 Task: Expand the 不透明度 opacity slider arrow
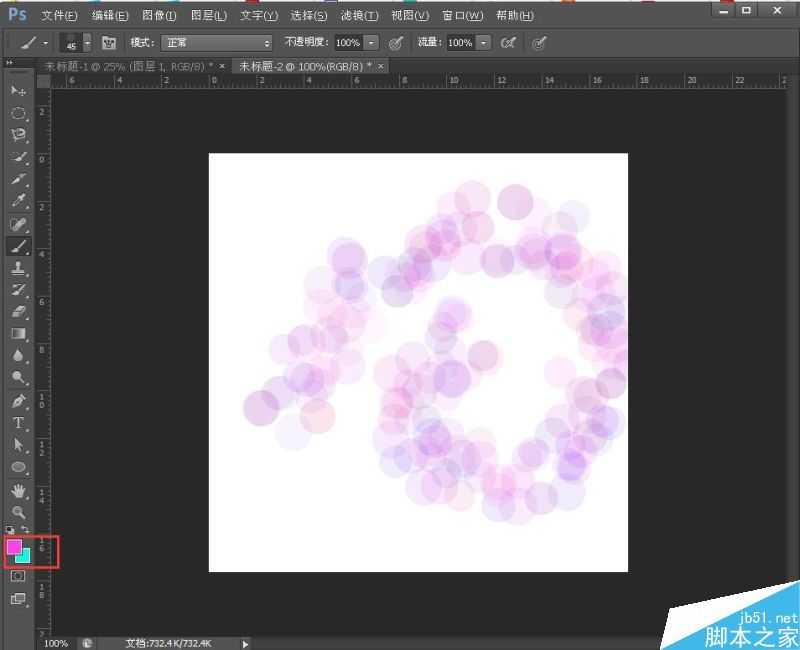[372, 43]
